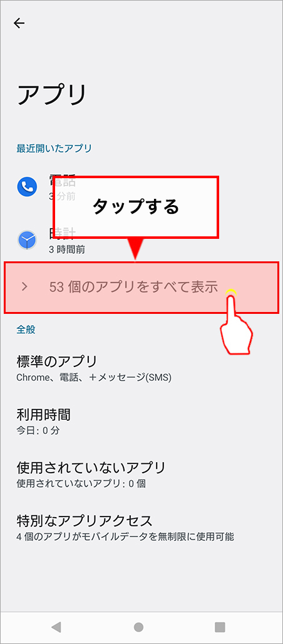Select the Chrome、電話、+メッセージ(SMS) subtitle
This screenshot has height=644, width=283.
coord(94,378)
